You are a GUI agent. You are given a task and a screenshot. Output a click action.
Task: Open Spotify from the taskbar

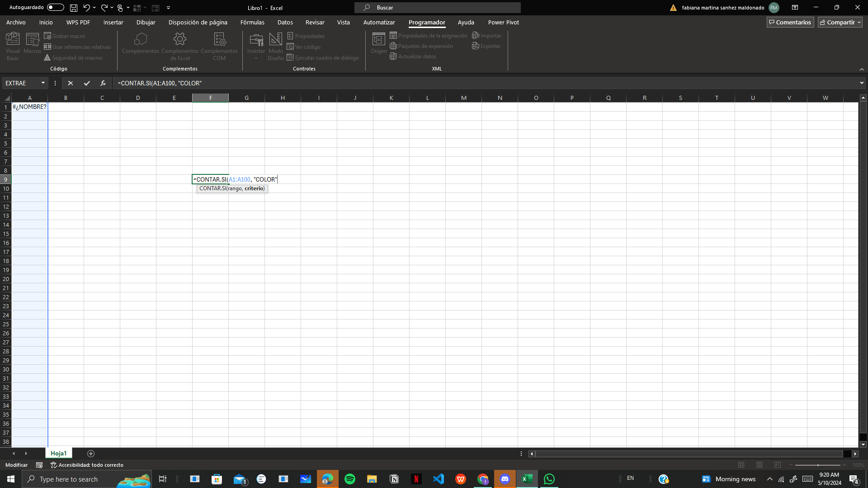(x=349, y=479)
